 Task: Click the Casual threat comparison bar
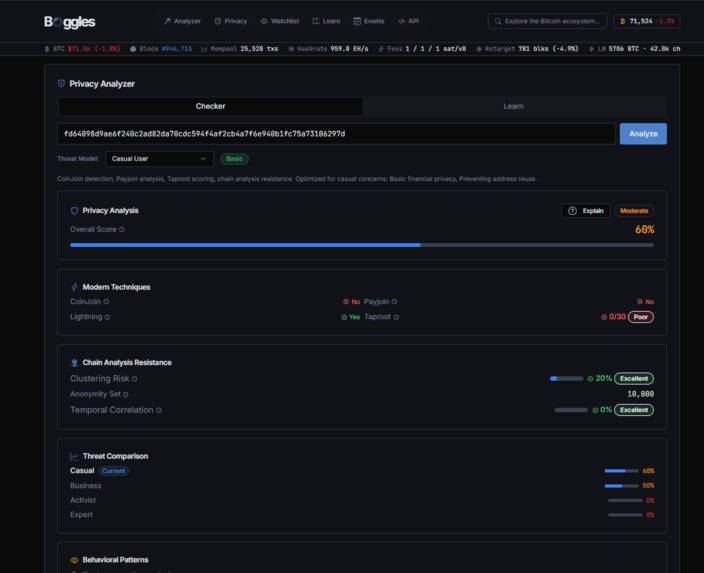coord(621,471)
